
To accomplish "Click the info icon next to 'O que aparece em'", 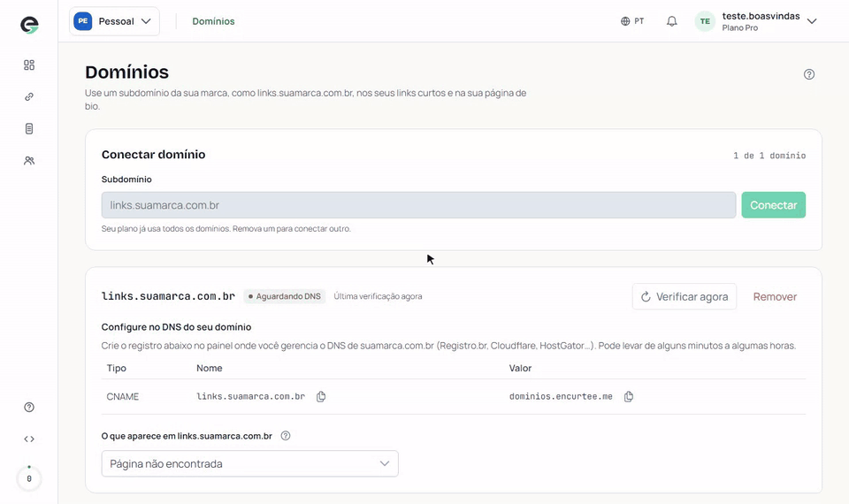I will [x=286, y=436].
